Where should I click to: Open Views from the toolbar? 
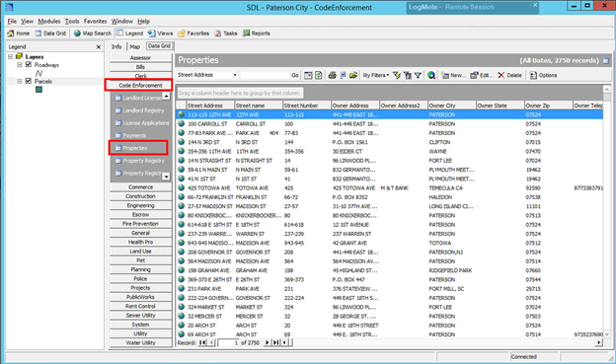(x=160, y=34)
